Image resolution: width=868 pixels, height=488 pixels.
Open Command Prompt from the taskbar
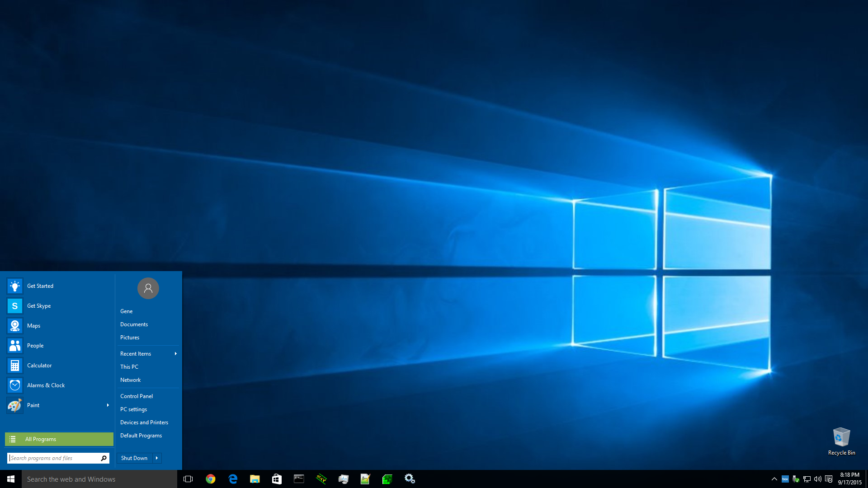point(299,479)
